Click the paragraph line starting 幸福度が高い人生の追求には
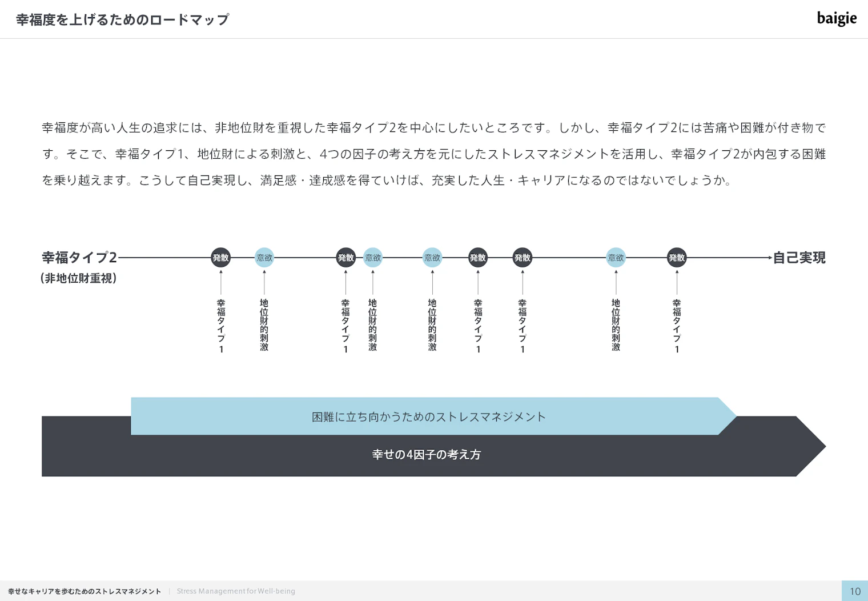868x601 pixels. [434, 128]
